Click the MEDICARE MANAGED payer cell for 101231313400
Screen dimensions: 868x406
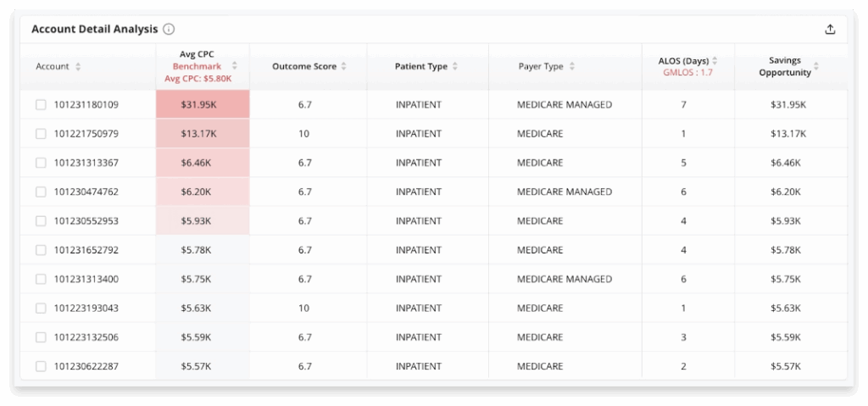(564, 279)
